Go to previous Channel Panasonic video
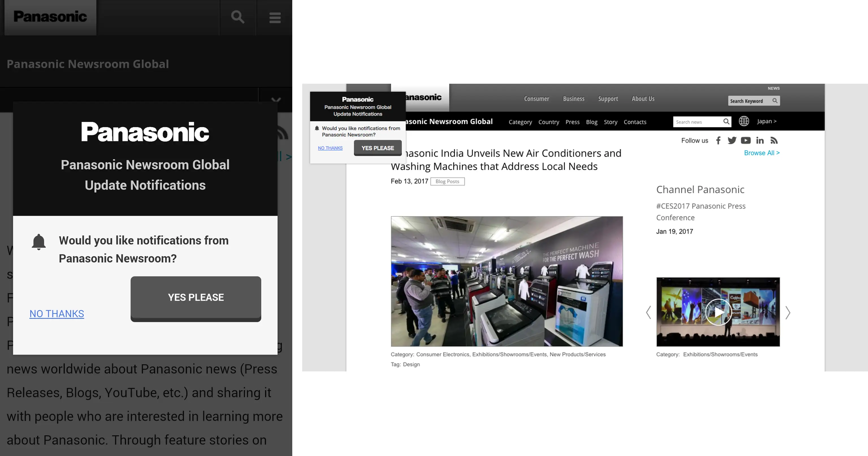The height and width of the screenshot is (456, 868). click(648, 312)
